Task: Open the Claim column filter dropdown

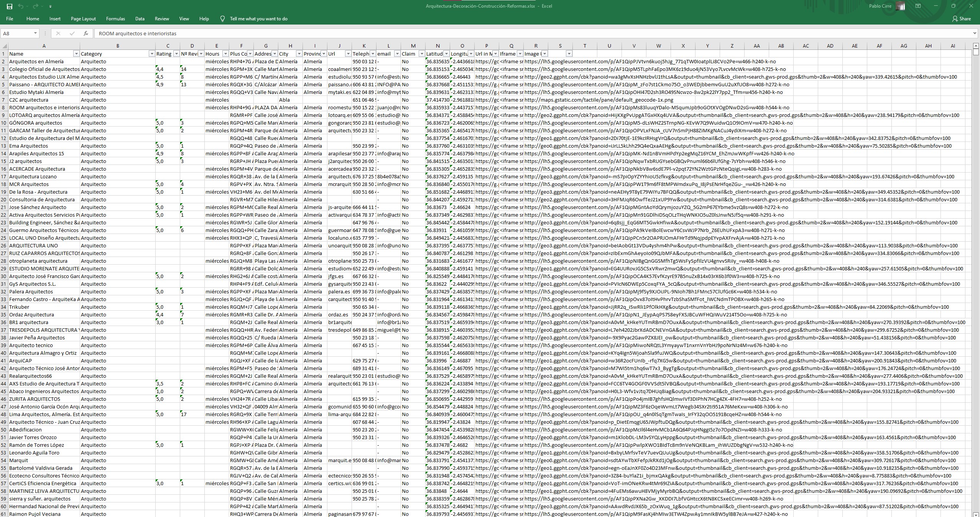Action: (x=422, y=54)
